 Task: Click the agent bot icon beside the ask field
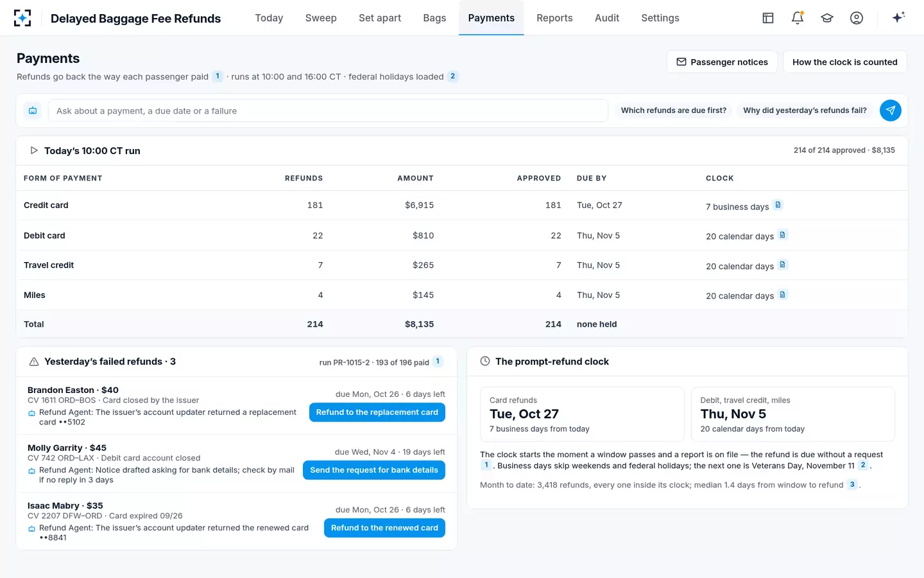point(33,110)
